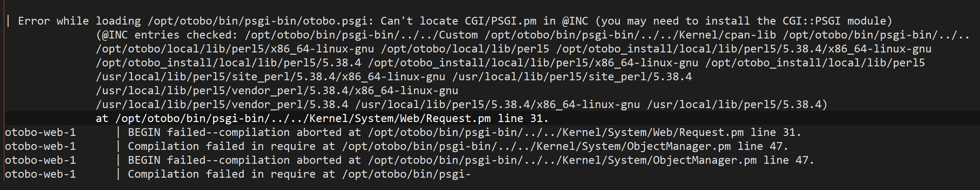Click the /opt/otobo/local/lib/perl5/x86_64-linux-gnu path

(x=235, y=49)
